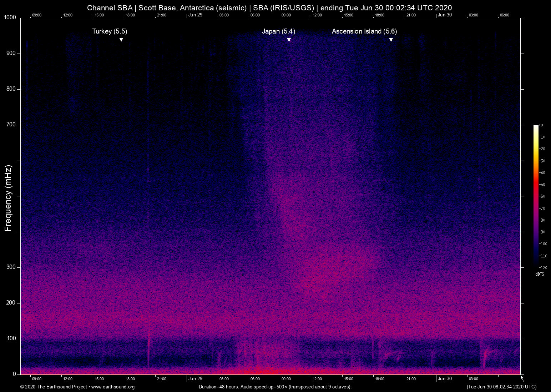Viewport: 551px width, 392px height.
Task: Select the Ascension Island (5.6) earthquake label
Action: [364, 31]
